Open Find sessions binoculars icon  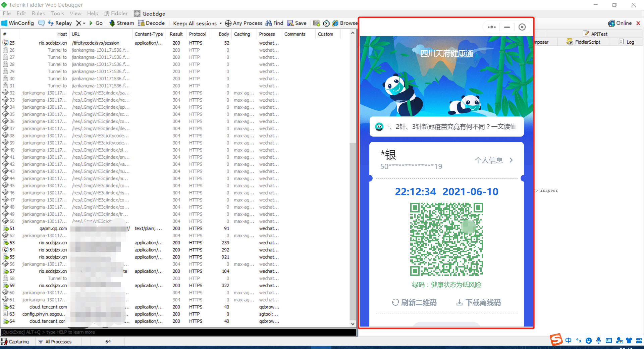pos(274,23)
